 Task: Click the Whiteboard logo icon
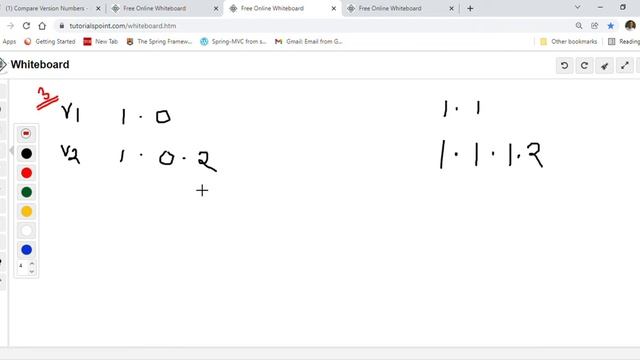[2, 65]
